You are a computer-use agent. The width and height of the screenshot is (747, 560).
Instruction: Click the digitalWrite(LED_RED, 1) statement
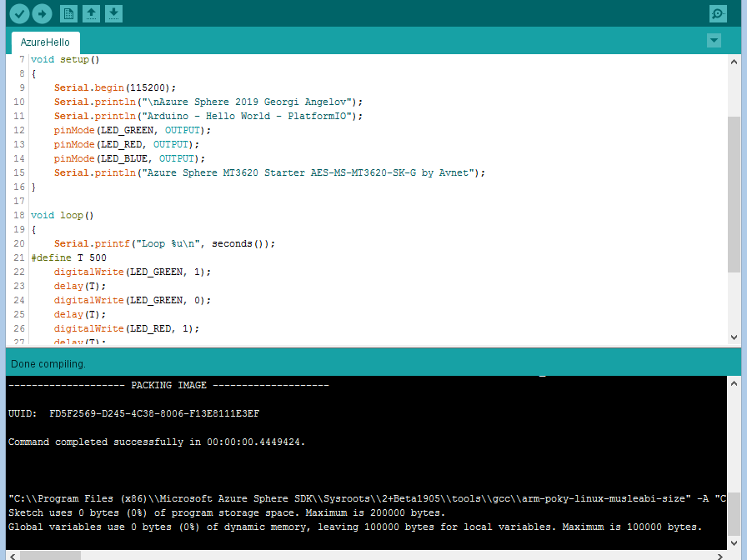(125, 328)
